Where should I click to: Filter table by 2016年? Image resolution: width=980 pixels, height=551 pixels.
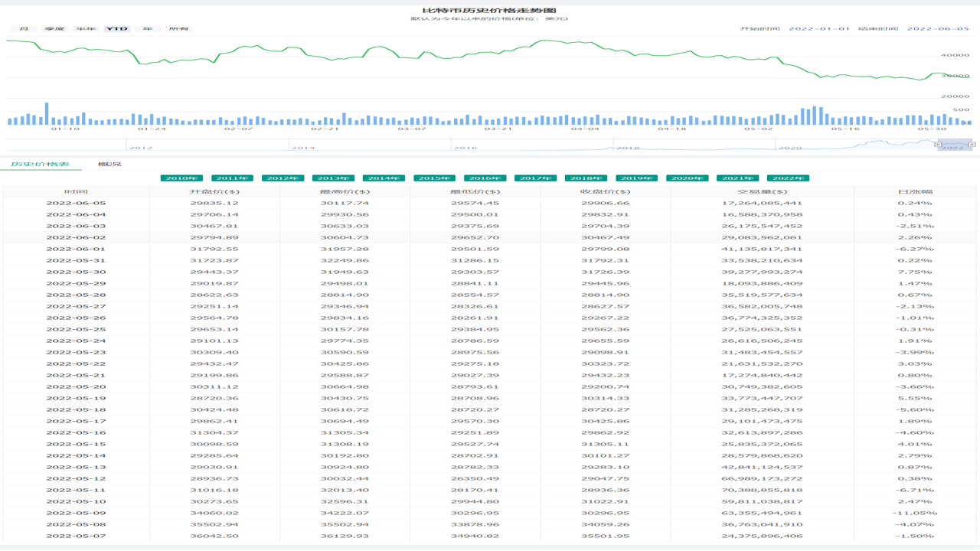pyautogui.click(x=485, y=178)
